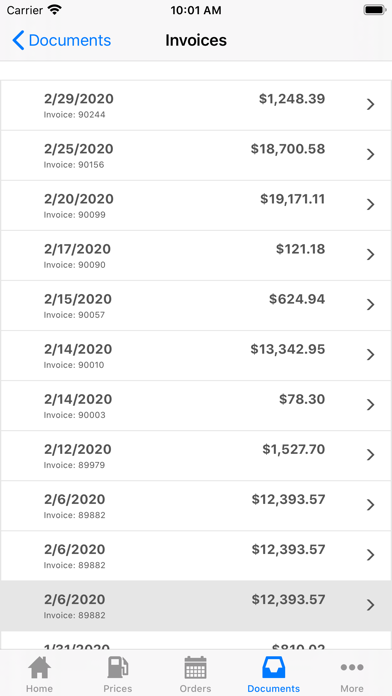Open the Orders calendar icon
The width and height of the screenshot is (392, 696).
click(195, 668)
